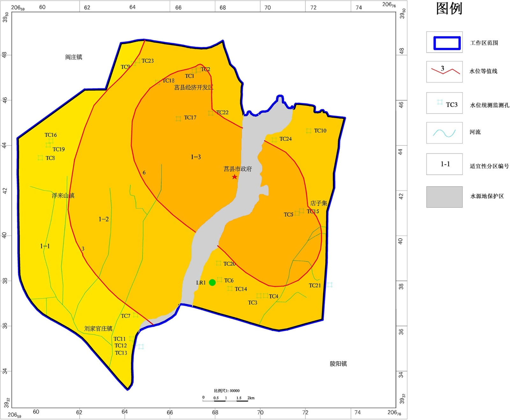The width and height of the screenshot is (510, 420).
Task: Click the river symbol in the legend
Action: pyautogui.click(x=444, y=133)
